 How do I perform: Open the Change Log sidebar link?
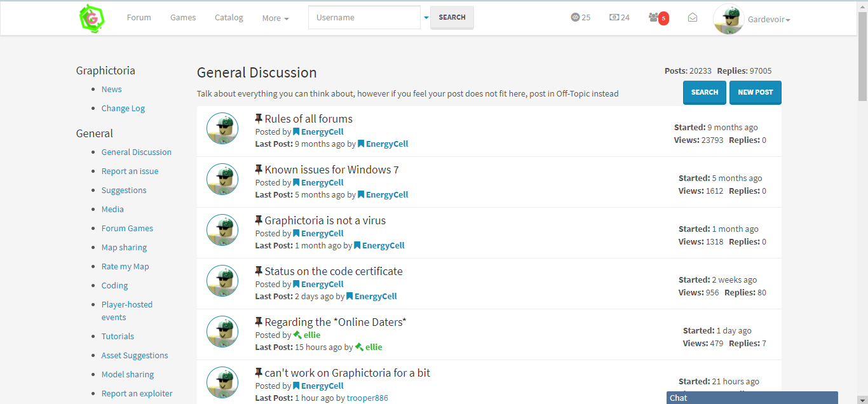[x=123, y=109]
